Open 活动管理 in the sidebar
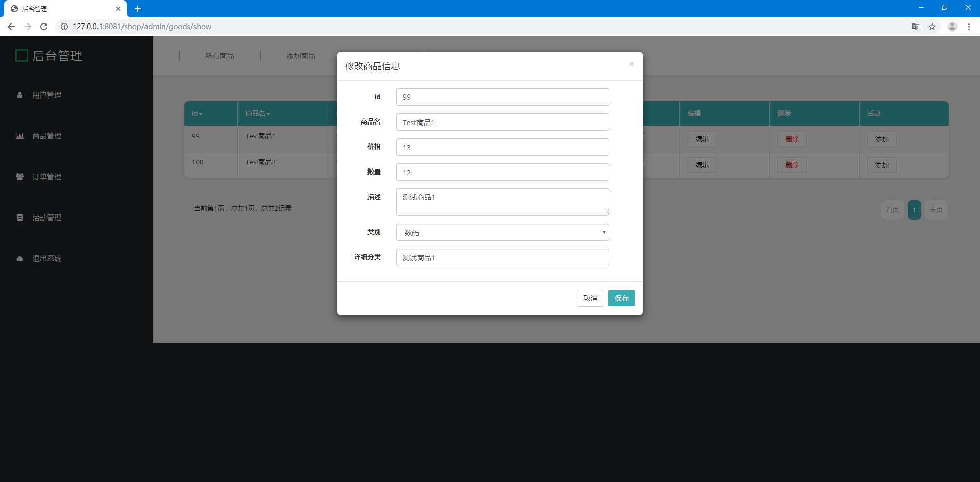Screen dimensions: 980x482 (47, 218)
